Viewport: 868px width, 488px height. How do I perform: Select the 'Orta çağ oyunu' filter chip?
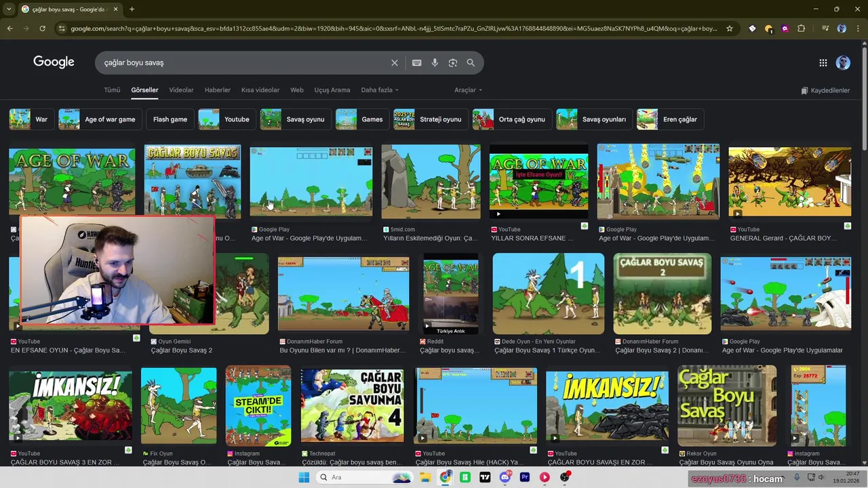512,119
